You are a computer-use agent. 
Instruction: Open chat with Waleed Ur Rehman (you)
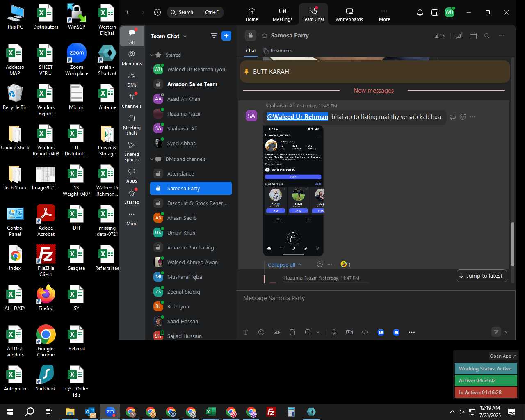(191, 69)
